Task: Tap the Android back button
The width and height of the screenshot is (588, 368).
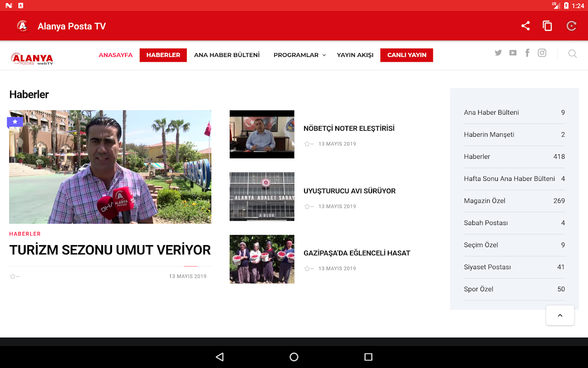Action: [220, 357]
